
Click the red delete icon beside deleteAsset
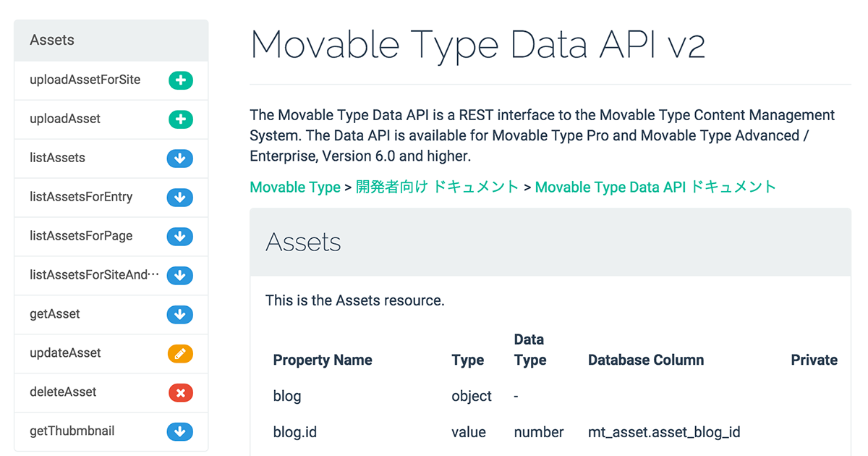pos(180,392)
